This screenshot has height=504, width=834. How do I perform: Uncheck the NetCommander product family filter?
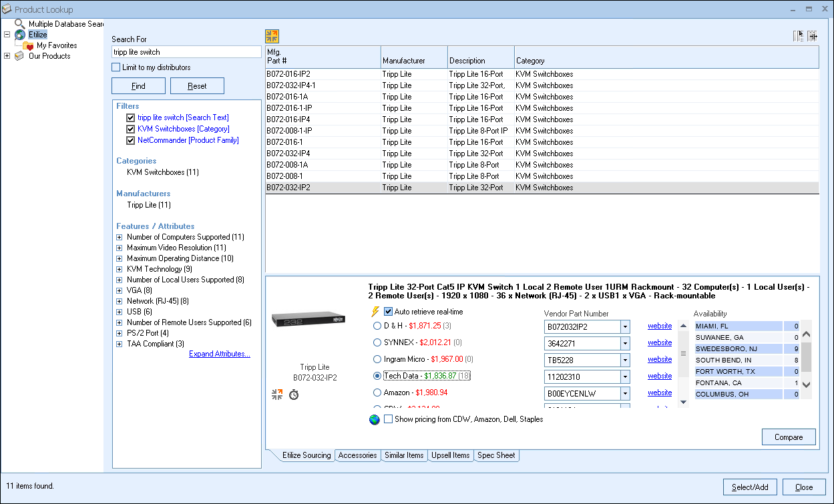(x=131, y=140)
